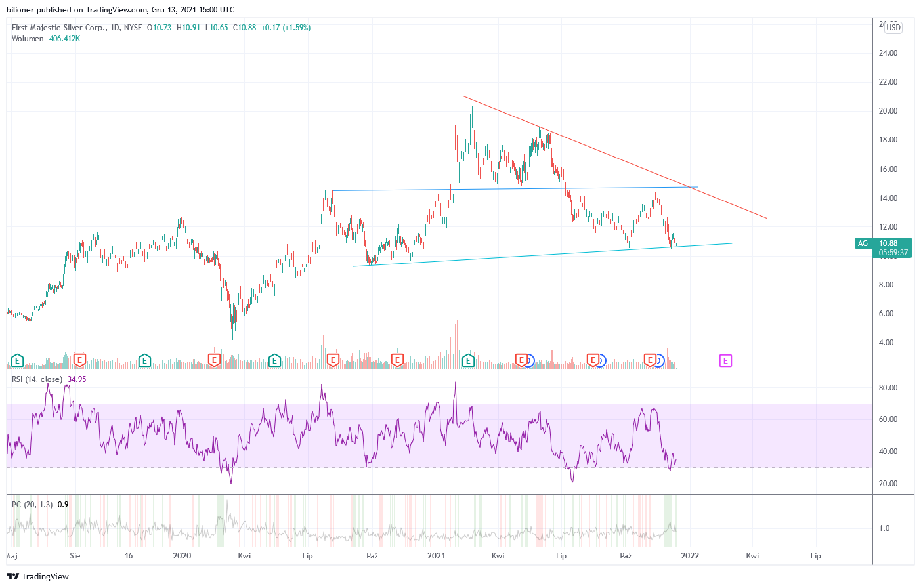This screenshot has height=588, width=921.
Task: Click the low price value L10.65
Action: pos(217,28)
